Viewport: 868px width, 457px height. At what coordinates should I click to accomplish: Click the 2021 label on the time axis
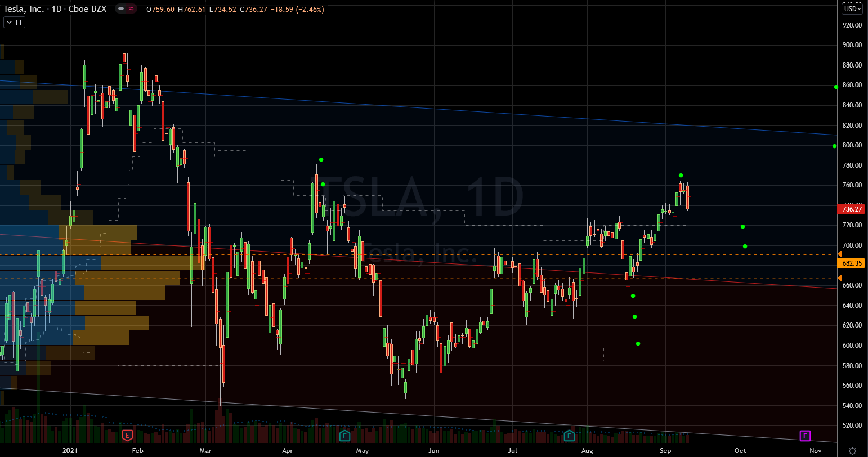[70, 451]
